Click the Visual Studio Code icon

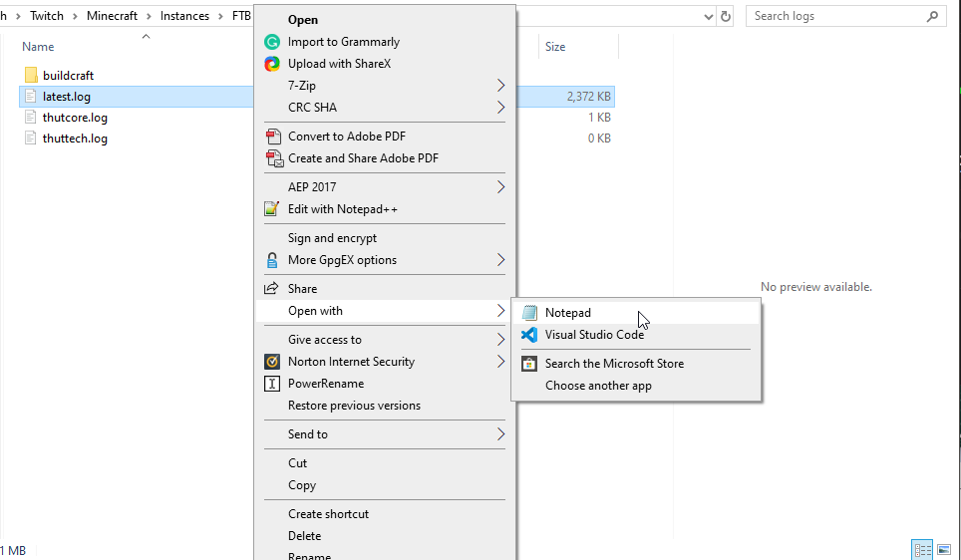click(529, 335)
